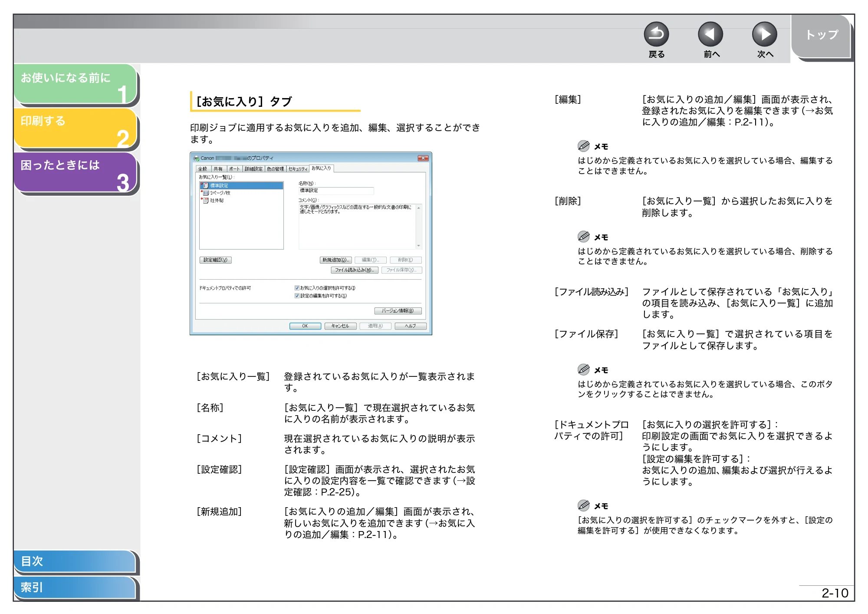Click the 標準設定 profile icon in list

coord(205,185)
